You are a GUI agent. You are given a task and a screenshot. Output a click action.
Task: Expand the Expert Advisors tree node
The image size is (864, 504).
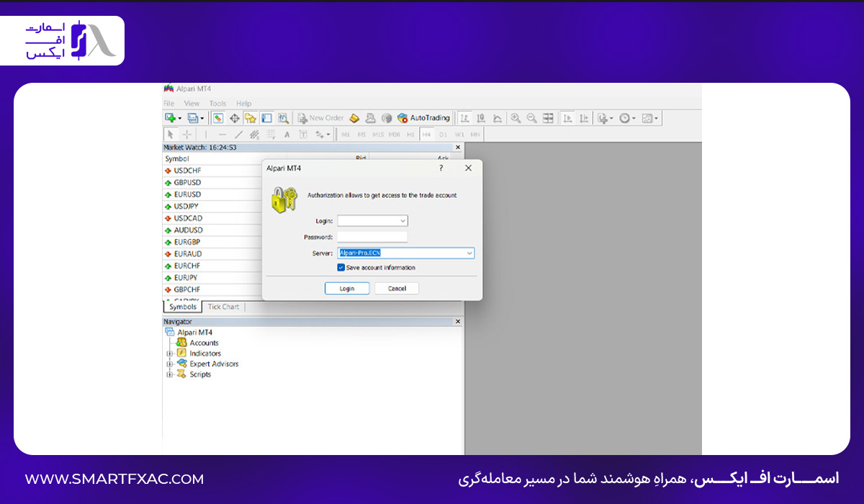pyautogui.click(x=170, y=364)
